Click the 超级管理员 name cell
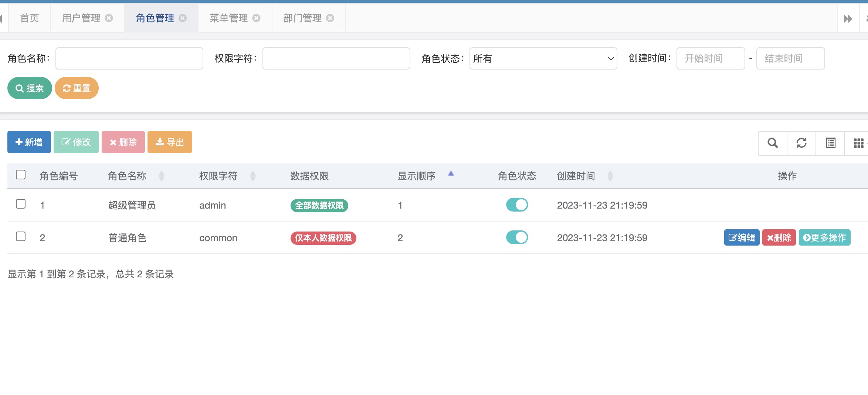868x395 pixels. (132, 205)
